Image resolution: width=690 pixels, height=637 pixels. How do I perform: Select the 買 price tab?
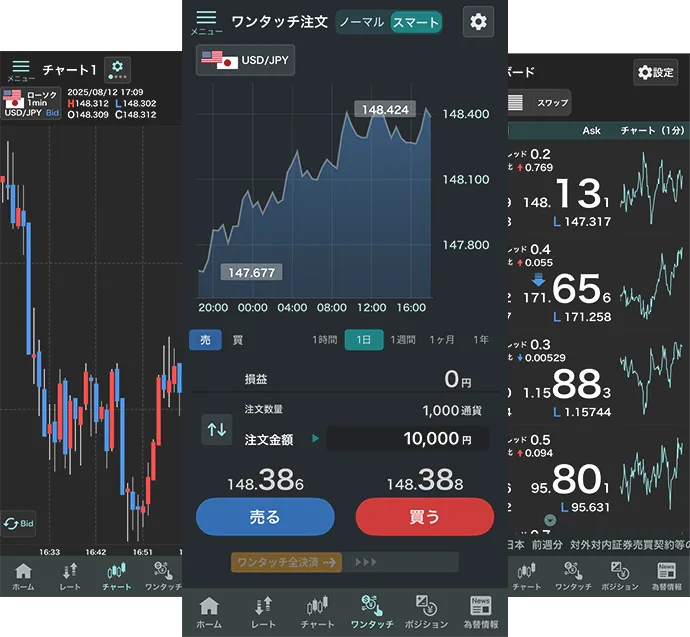[238, 340]
